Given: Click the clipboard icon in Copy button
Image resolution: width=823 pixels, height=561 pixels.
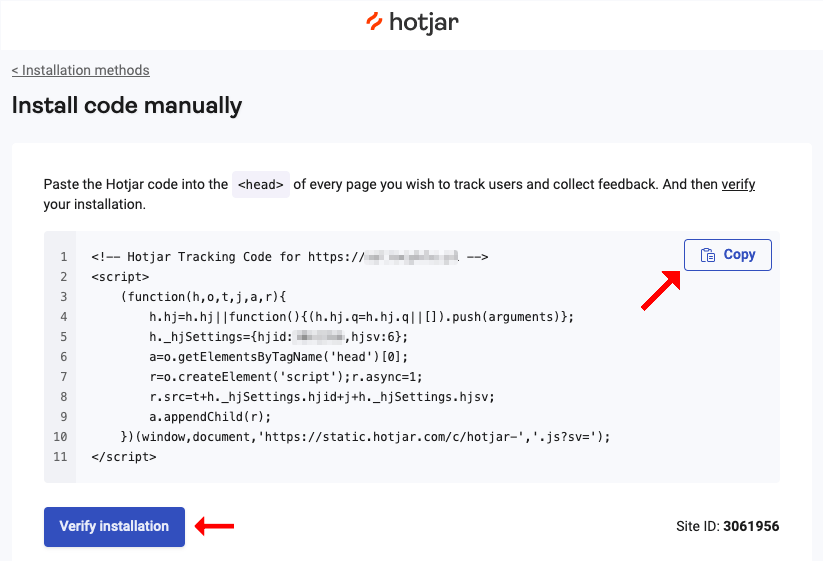Looking at the screenshot, I should coord(708,255).
